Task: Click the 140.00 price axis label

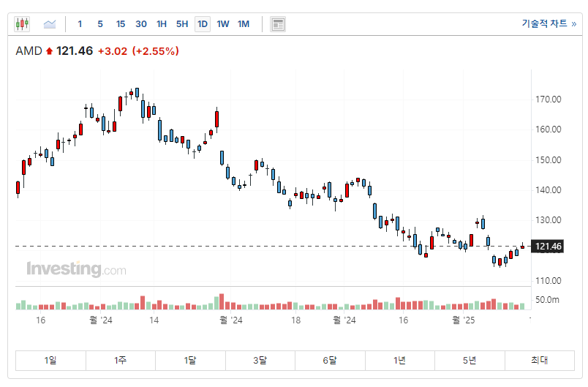Action: pyautogui.click(x=549, y=190)
